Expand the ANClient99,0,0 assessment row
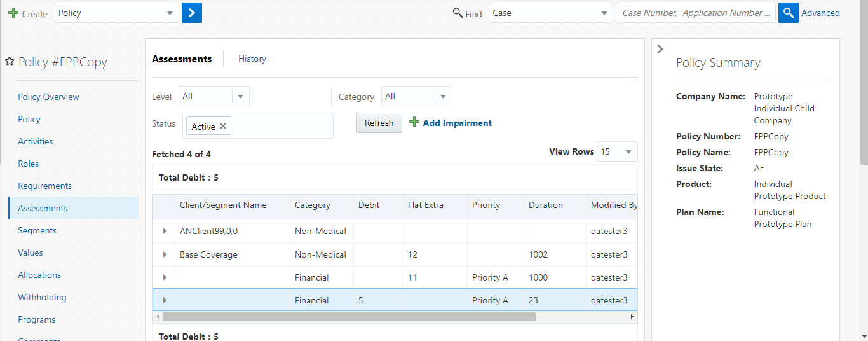868x341 pixels. click(x=165, y=231)
